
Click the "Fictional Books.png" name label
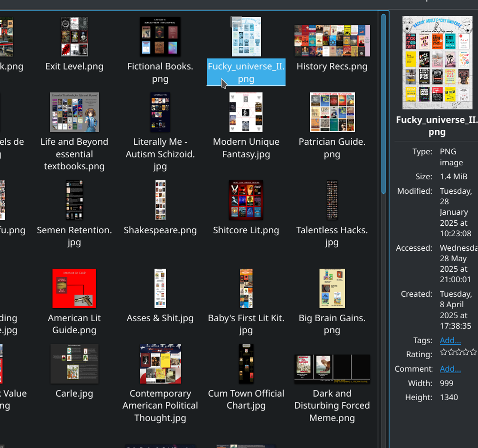[160, 72]
